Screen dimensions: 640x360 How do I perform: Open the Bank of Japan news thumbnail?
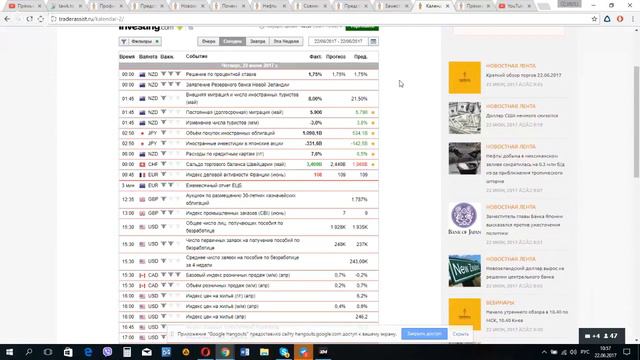[464, 219]
